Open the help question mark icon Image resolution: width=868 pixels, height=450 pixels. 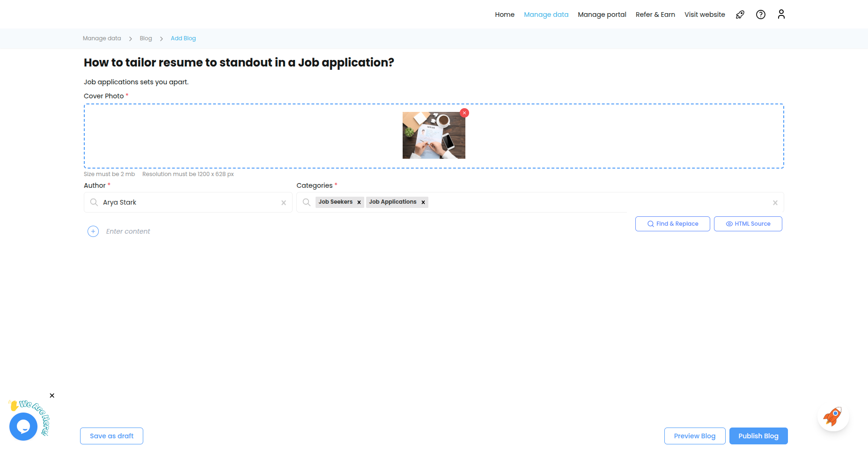(761, 15)
